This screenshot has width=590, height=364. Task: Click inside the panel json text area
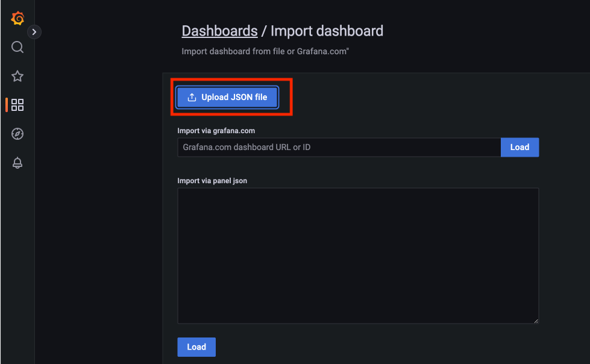[358, 256]
